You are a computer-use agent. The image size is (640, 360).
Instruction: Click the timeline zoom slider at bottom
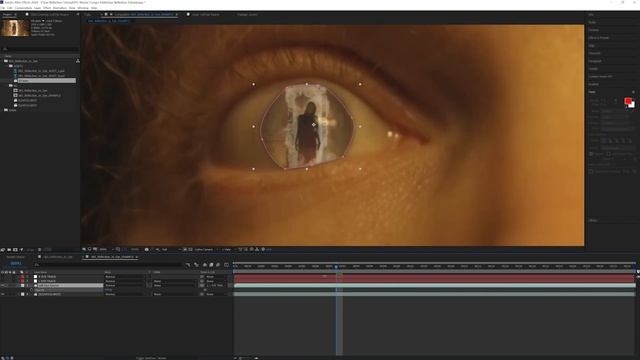[x=247, y=358]
